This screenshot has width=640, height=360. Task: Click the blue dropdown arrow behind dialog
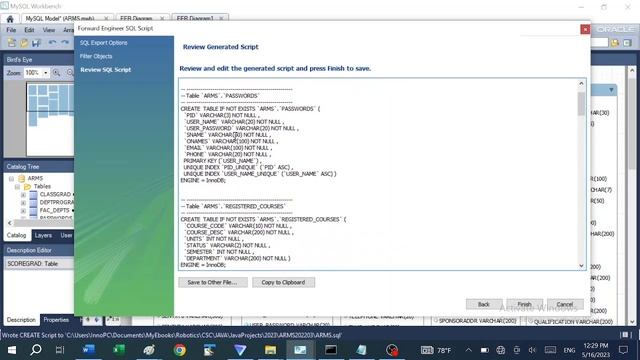(611, 90)
